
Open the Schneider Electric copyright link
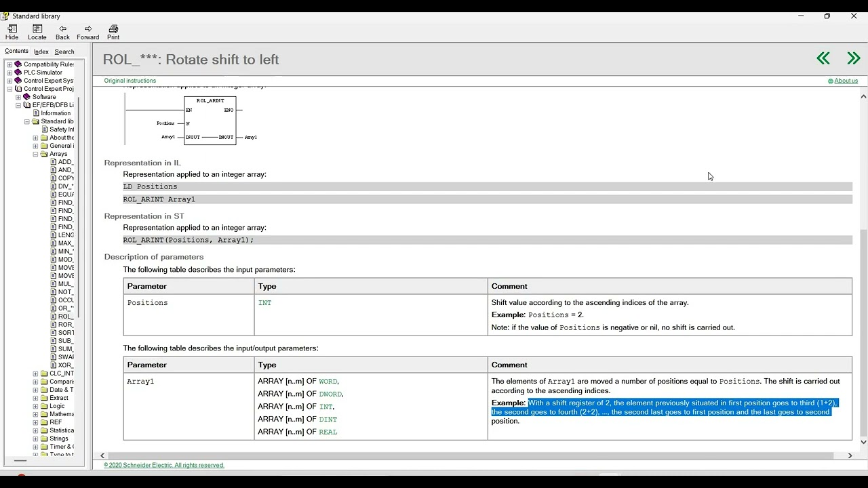[164, 465]
